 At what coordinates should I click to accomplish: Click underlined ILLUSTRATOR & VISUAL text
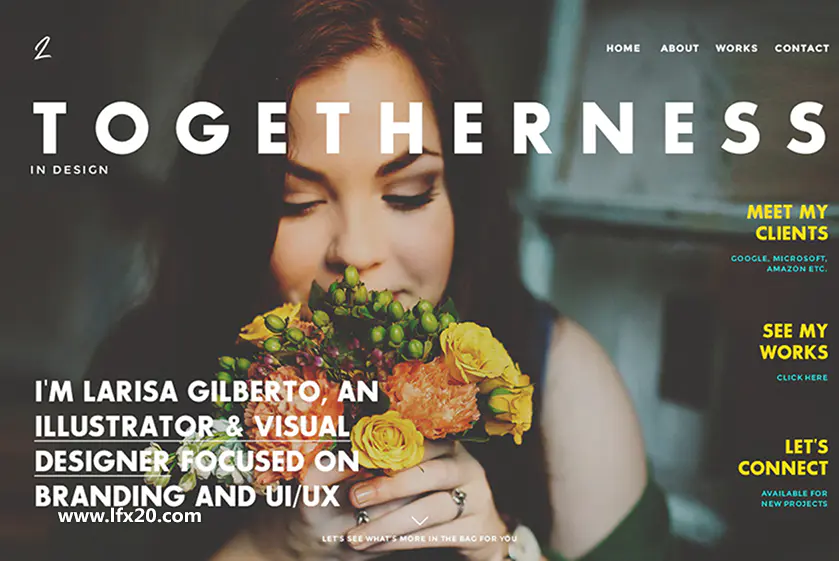[193, 427]
